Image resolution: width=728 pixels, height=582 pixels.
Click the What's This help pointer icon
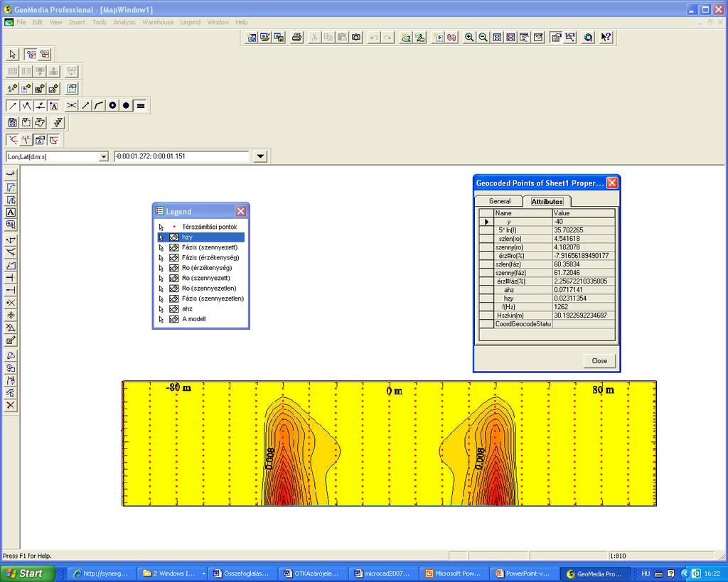[606, 38]
